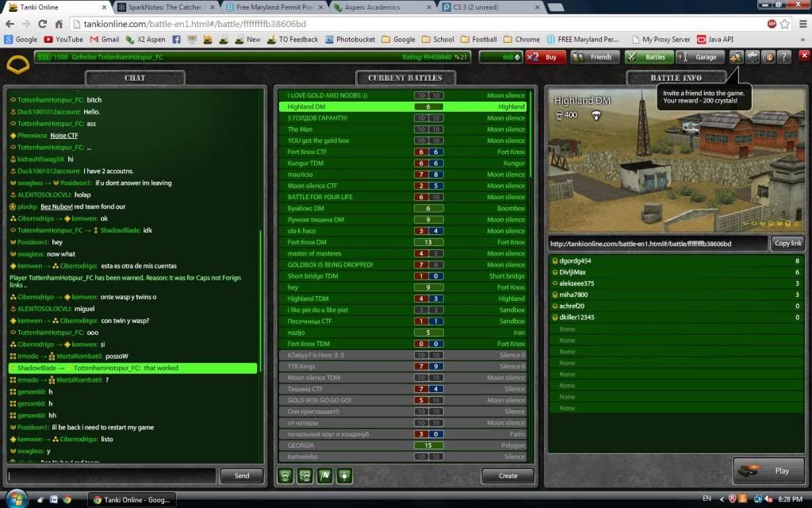The image size is (812, 508).
Task: Click the Windows Start orb
Action: [16, 498]
